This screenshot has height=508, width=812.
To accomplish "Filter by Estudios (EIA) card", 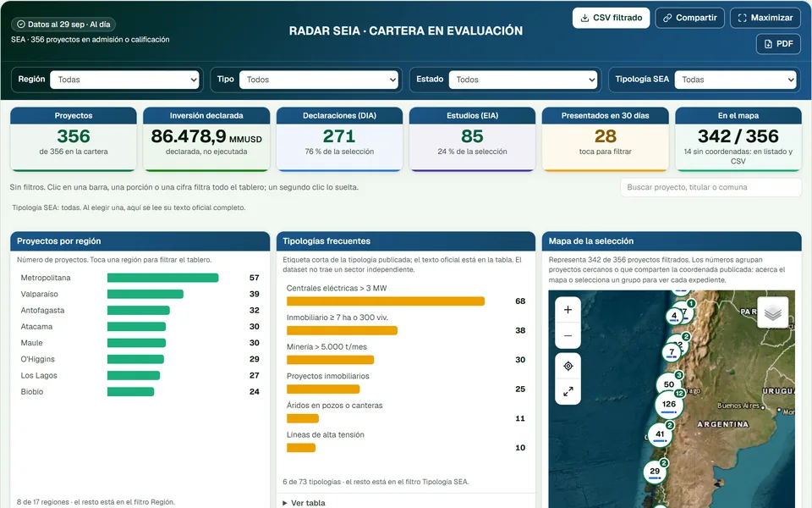I will 472,139.
